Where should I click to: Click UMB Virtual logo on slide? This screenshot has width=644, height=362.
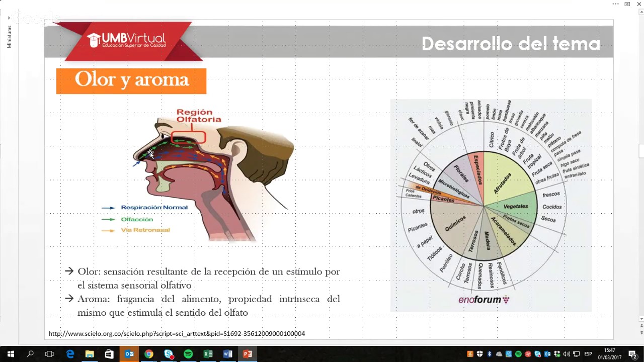pos(126,40)
